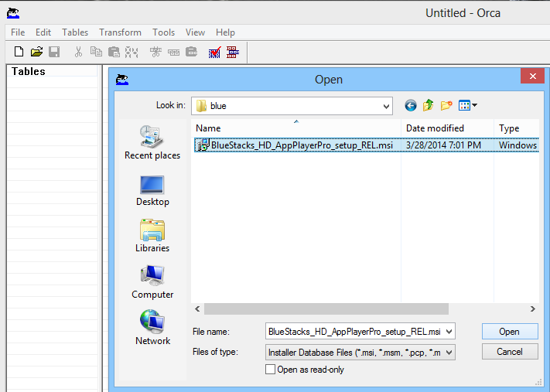Expand the File name dropdown arrow
Screen dimensions: 550x392
(449, 332)
